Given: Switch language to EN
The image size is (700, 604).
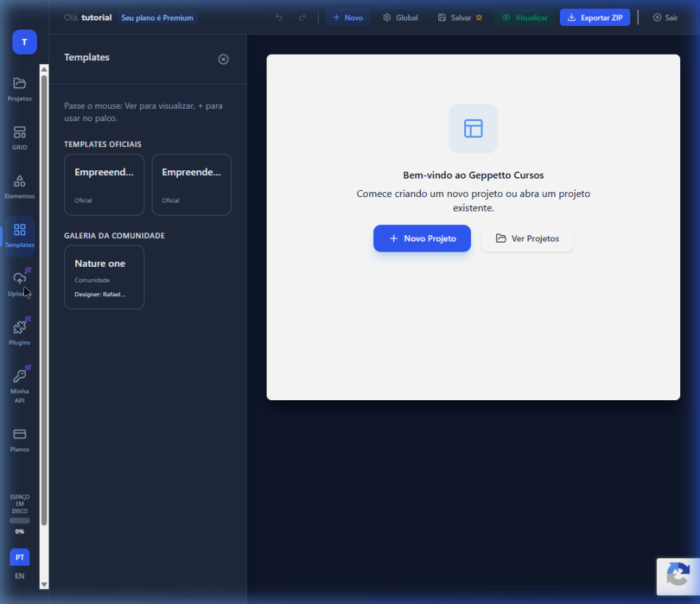Looking at the screenshot, I should [20, 576].
